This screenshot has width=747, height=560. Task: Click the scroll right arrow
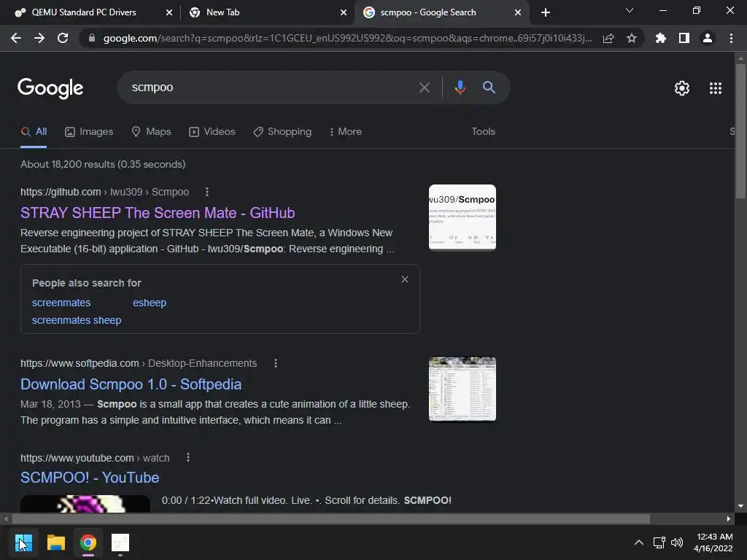click(x=729, y=518)
